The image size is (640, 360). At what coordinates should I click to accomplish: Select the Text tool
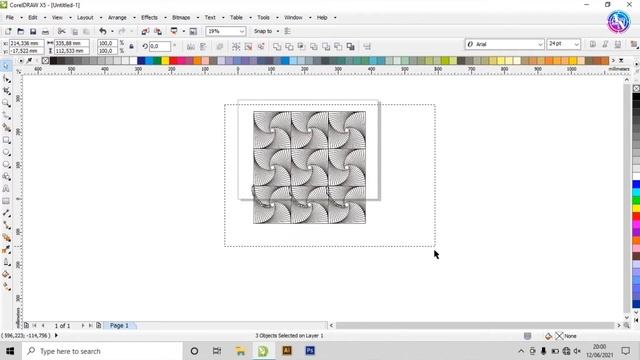(x=6, y=189)
